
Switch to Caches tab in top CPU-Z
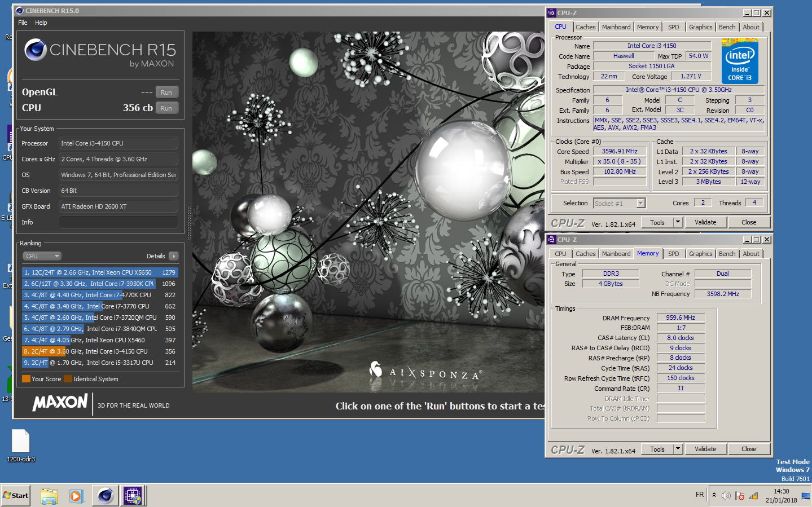pyautogui.click(x=585, y=27)
